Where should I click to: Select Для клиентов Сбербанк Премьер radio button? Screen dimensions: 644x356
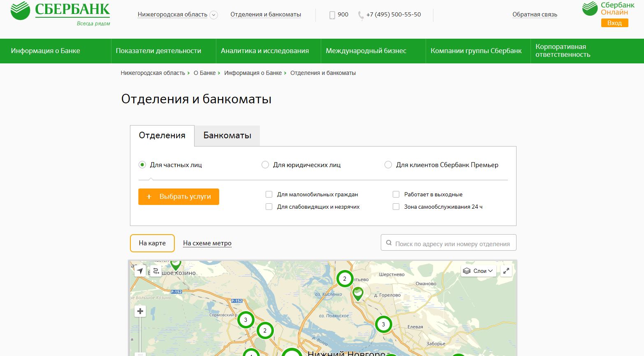coord(388,165)
